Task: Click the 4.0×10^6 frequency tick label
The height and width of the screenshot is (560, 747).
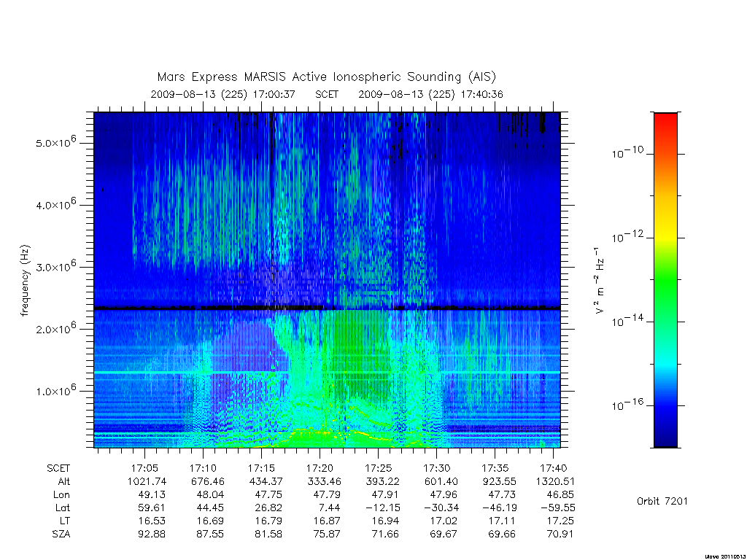Action: (x=55, y=204)
